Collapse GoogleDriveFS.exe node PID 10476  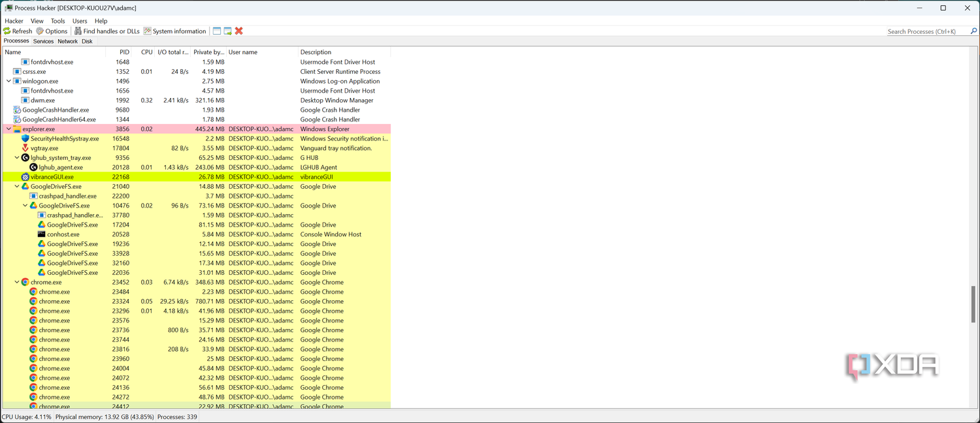coord(25,206)
